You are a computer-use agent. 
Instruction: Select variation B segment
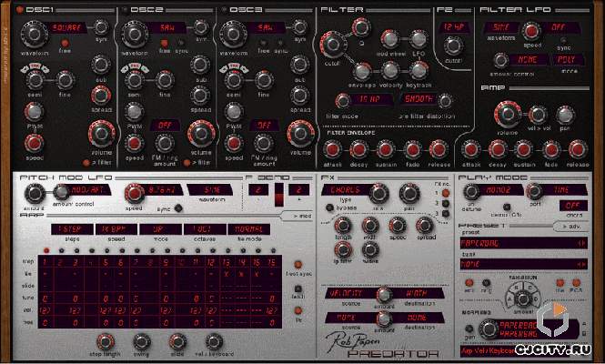click(x=517, y=288)
